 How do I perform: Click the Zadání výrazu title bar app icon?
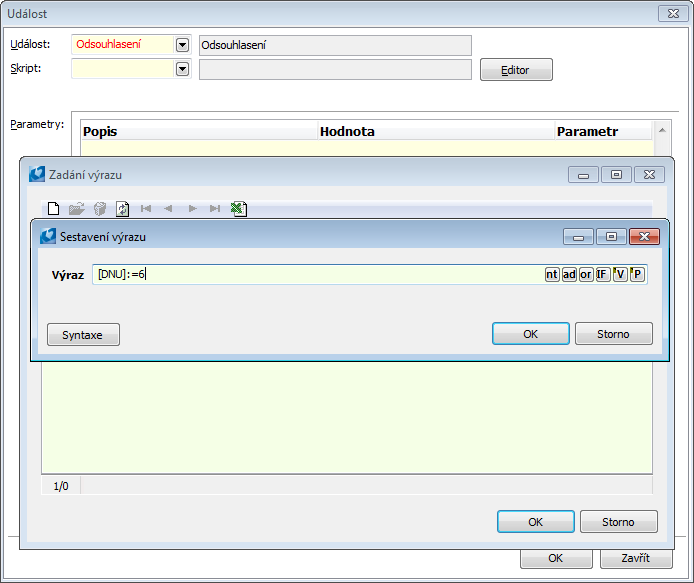[x=37, y=174]
